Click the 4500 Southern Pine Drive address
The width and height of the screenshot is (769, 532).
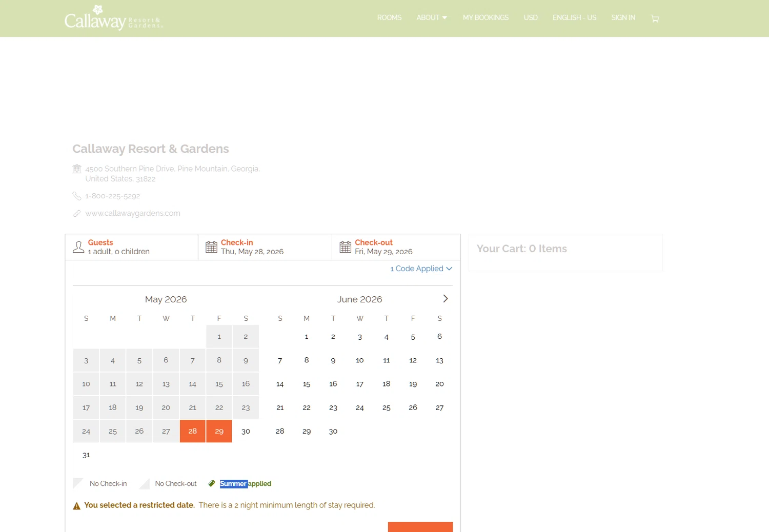pyautogui.click(x=173, y=174)
